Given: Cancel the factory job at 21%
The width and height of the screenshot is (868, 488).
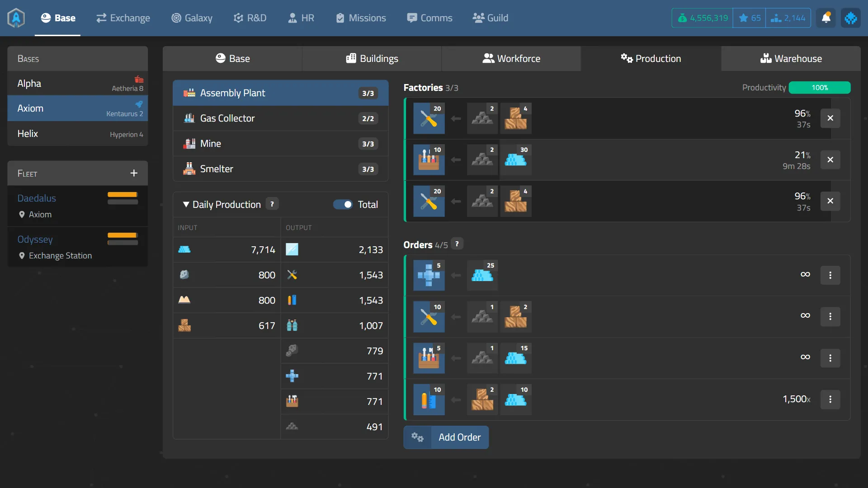Looking at the screenshot, I should (830, 160).
